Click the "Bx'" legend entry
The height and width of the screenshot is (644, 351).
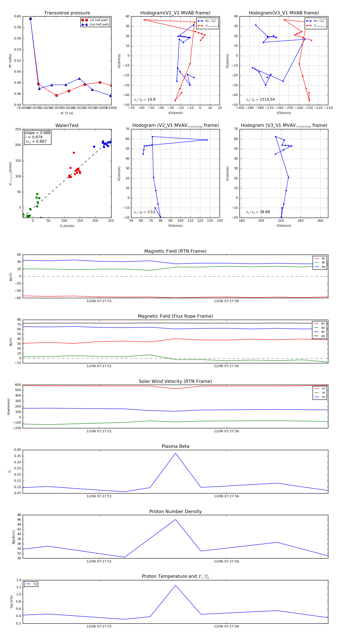coord(320,324)
